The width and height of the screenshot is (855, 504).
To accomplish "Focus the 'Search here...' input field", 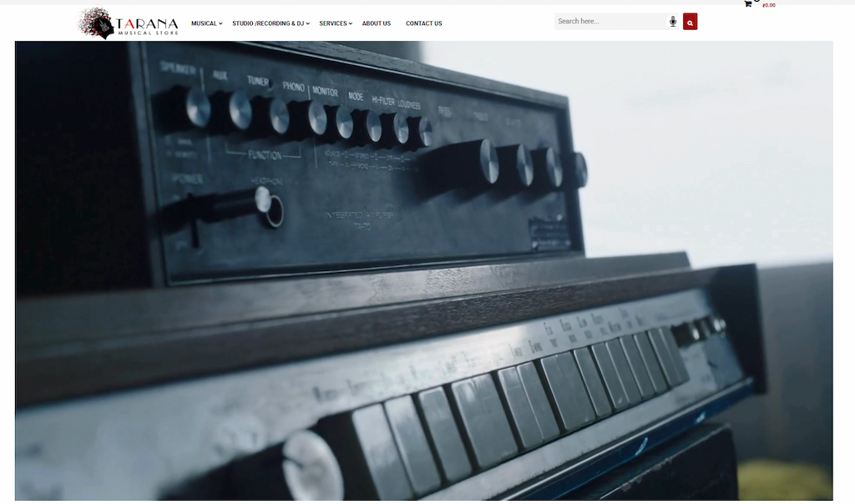I will [x=610, y=22].
